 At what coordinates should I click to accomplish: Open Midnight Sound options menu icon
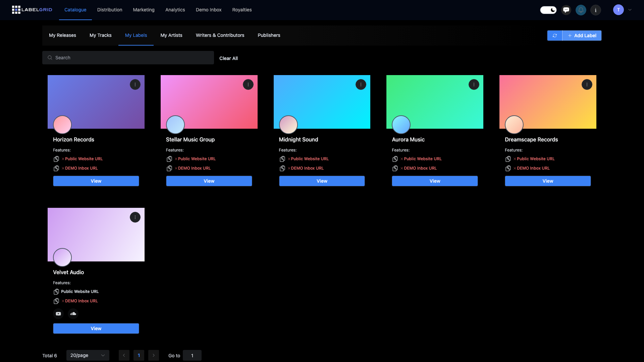(x=361, y=84)
